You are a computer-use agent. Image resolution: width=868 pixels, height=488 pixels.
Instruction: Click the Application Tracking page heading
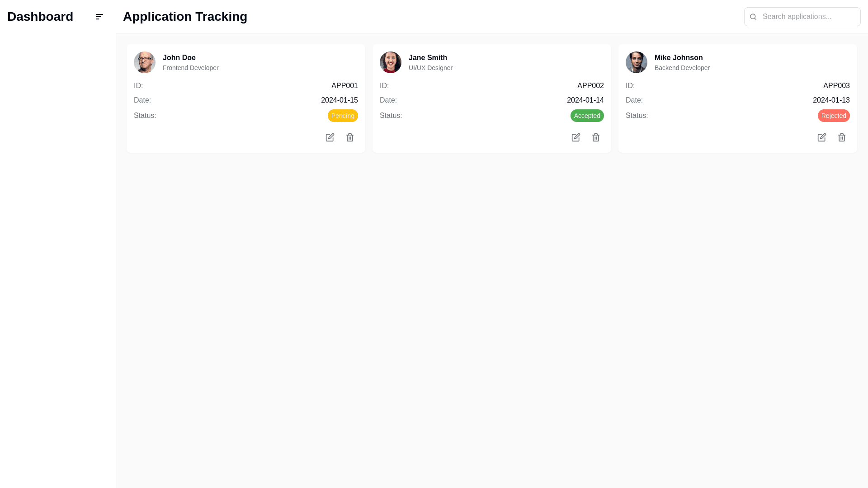click(185, 17)
